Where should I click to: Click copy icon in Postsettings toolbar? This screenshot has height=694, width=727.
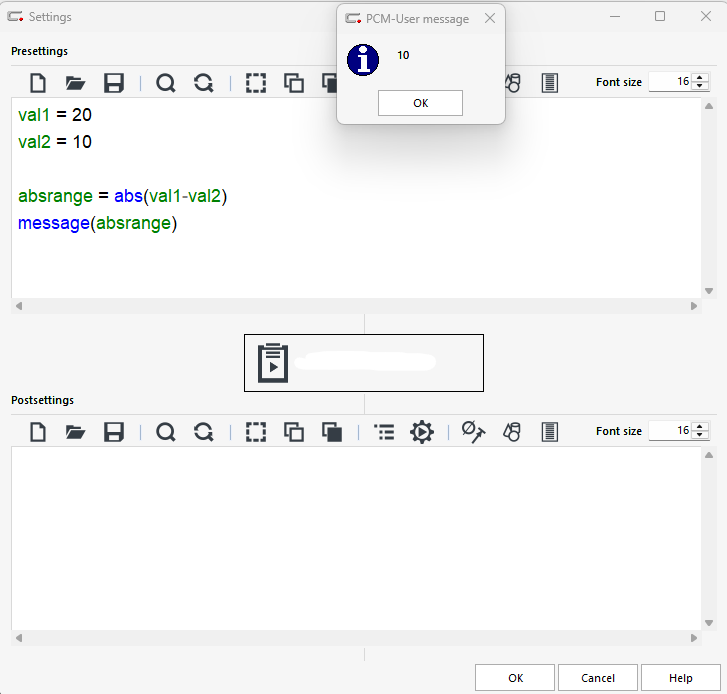tap(294, 432)
